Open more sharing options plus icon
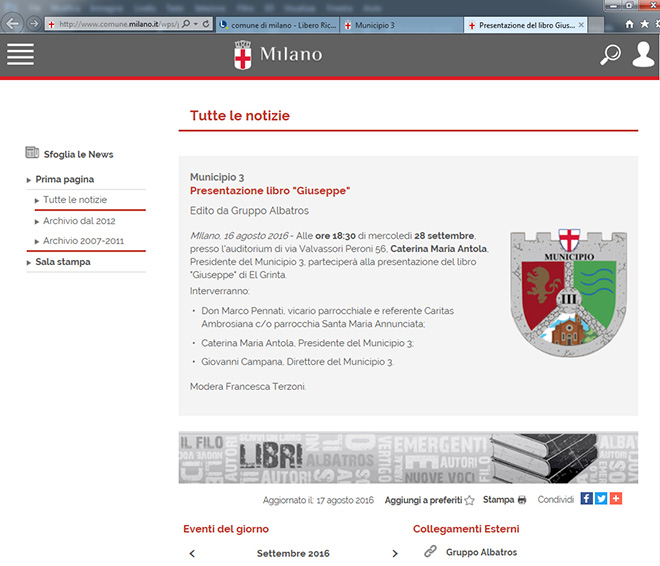This screenshot has height=566, width=660. (616, 499)
